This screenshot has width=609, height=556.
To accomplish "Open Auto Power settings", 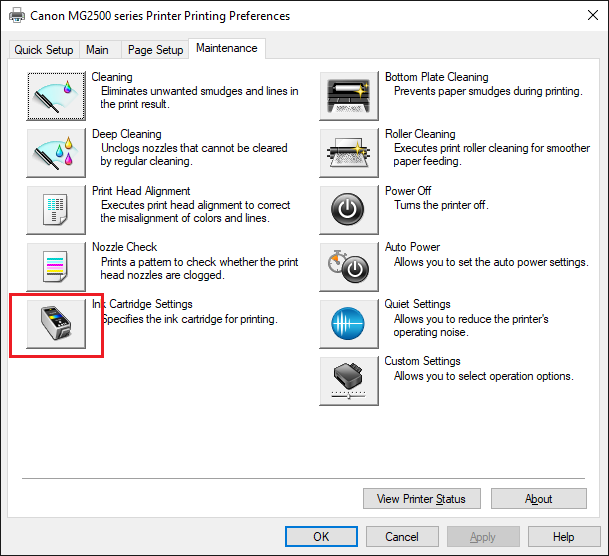I will 349,265.
